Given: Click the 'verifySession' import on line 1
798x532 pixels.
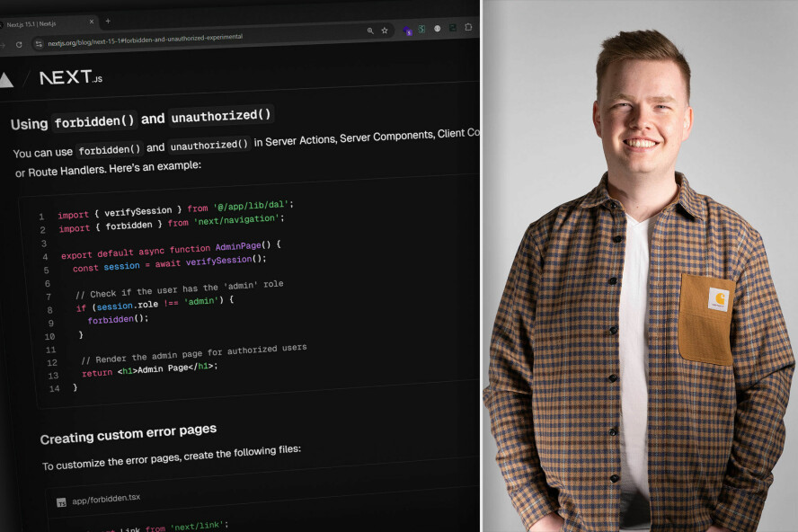Looking at the screenshot, I should pos(138,211).
